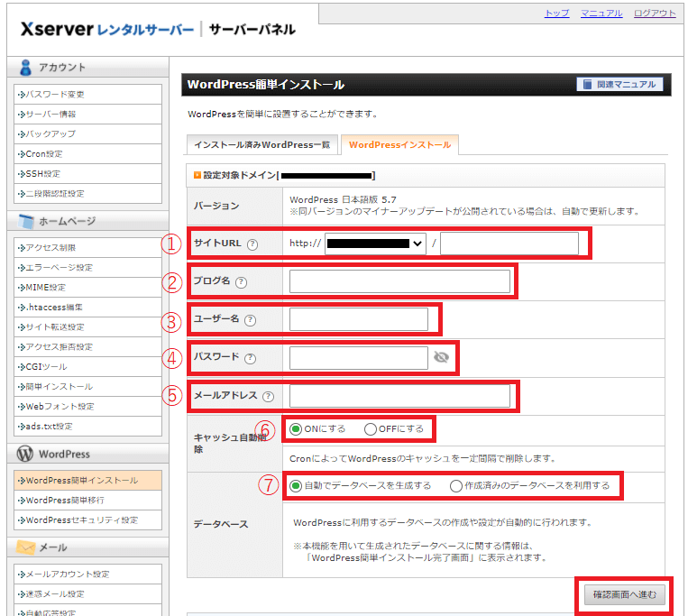Click into the ユーザー名 input field
688x616 pixels.
click(x=359, y=319)
